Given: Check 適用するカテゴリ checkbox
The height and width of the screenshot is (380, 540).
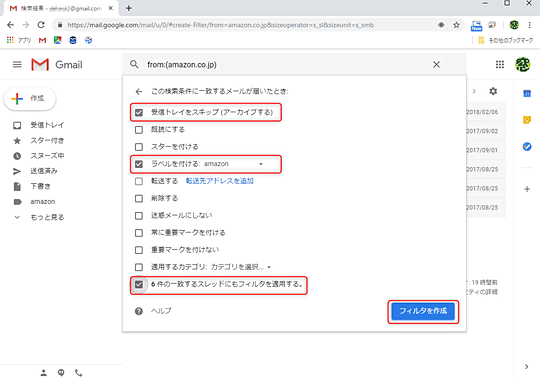Looking at the screenshot, I should (139, 267).
